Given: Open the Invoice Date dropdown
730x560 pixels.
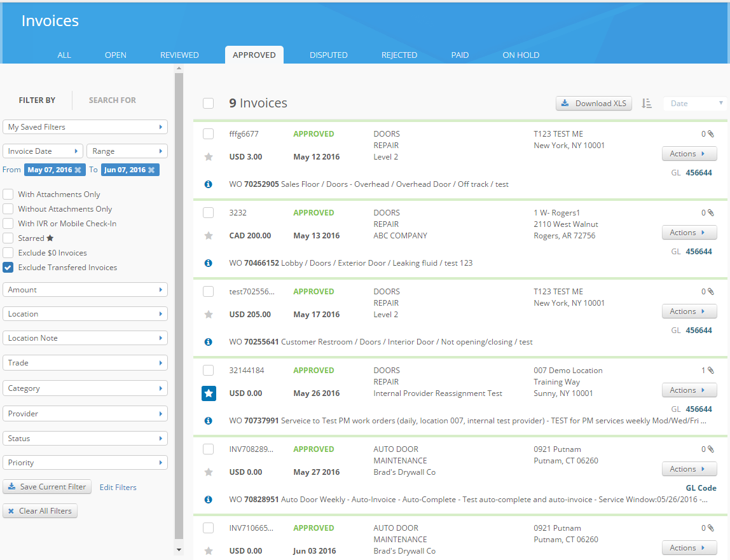Looking at the screenshot, I should (x=43, y=151).
